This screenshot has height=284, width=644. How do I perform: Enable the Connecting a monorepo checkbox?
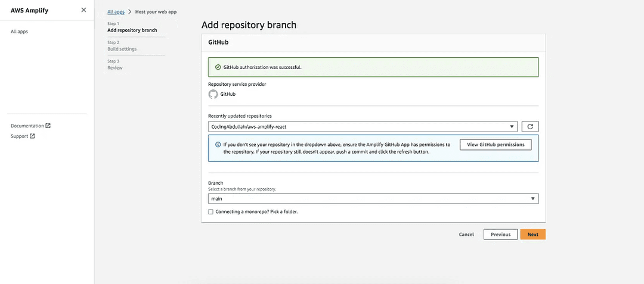[x=210, y=211]
